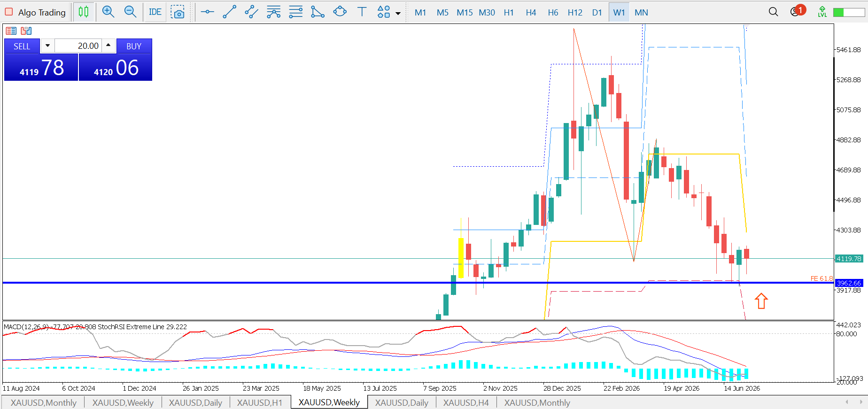Select the ellipse shape tool
Viewport: 868px width, 409px height.
click(x=340, y=12)
